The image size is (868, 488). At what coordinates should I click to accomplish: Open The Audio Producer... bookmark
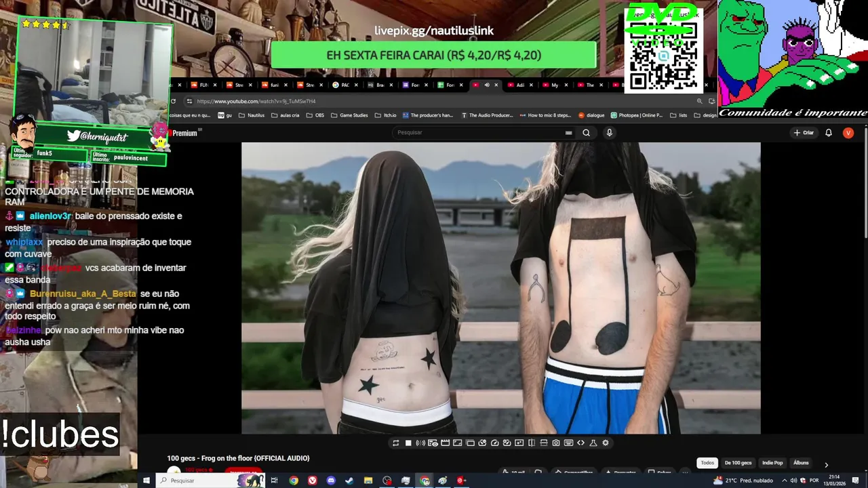(487, 115)
